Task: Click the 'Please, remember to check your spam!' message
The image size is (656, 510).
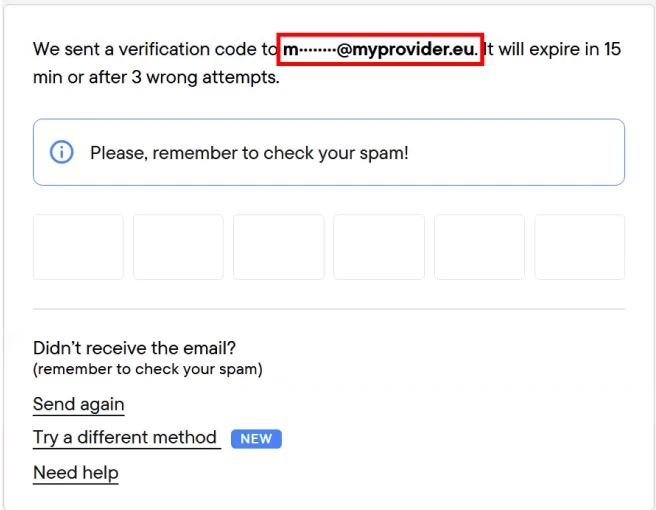Action: [249, 153]
